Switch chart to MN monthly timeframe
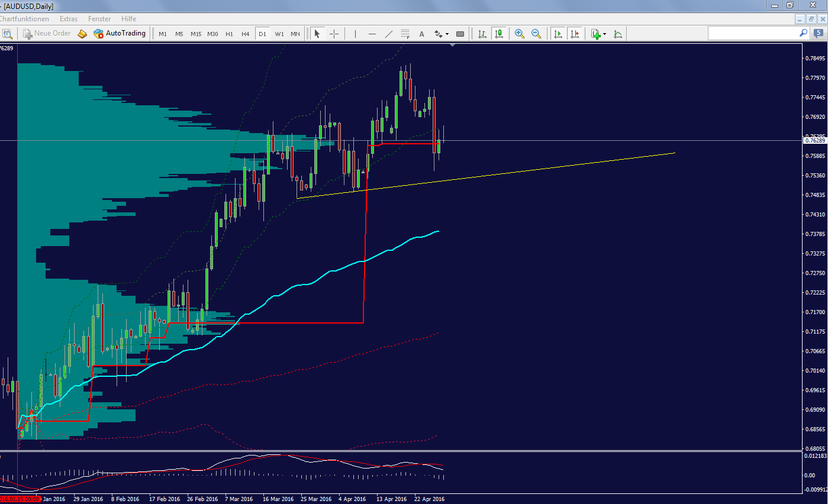This screenshot has width=828, height=504. (x=295, y=34)
